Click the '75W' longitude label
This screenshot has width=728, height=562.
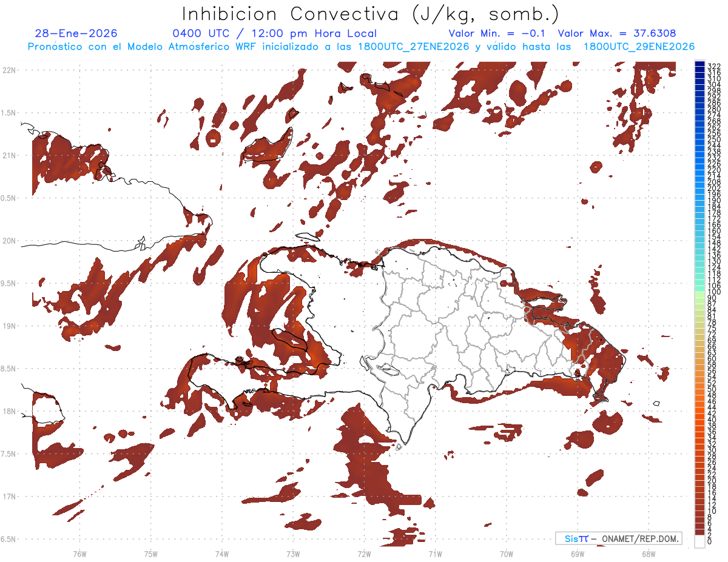tap(151, 554)
